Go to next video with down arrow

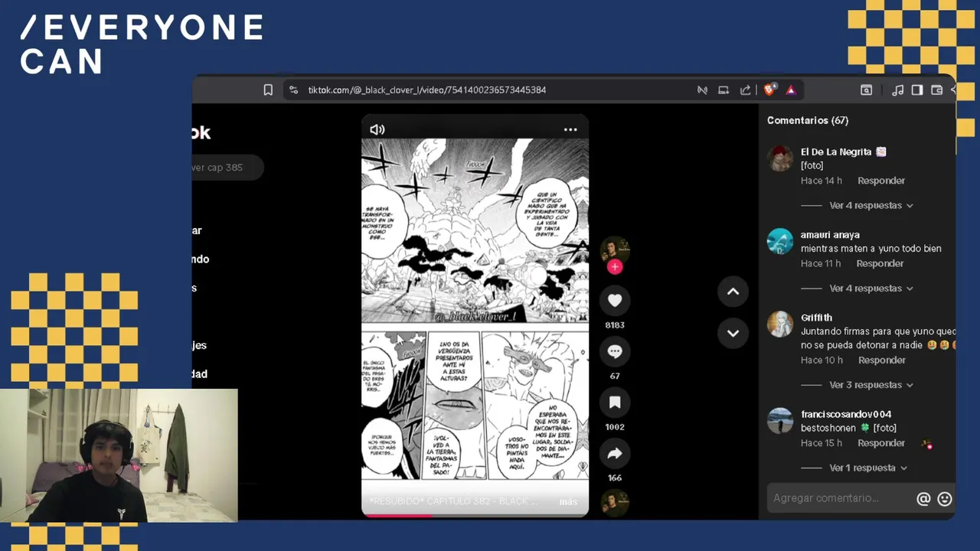pyautogui.click(x=733, y=333)
